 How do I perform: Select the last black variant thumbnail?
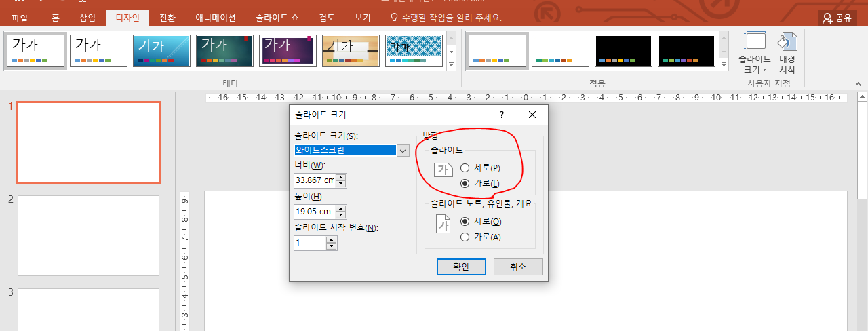click(x=687, y=51)
